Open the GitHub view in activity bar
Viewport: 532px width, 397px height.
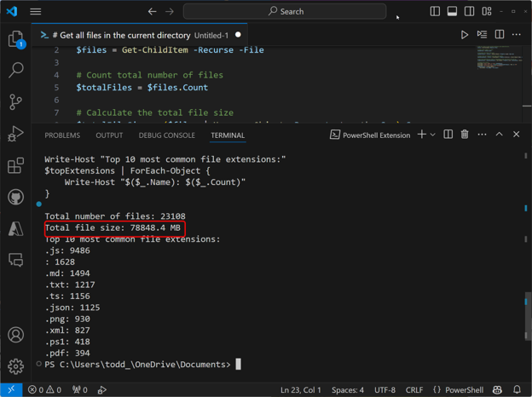coord(15,197)
